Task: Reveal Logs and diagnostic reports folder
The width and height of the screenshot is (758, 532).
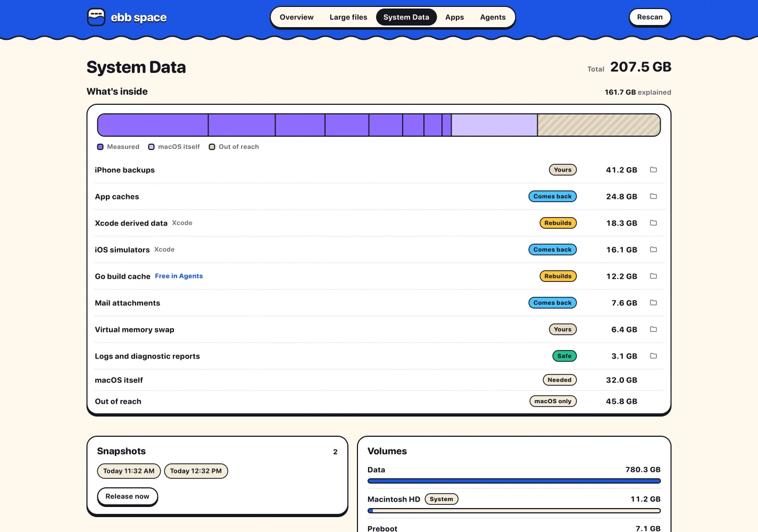Action: (654, 356)
